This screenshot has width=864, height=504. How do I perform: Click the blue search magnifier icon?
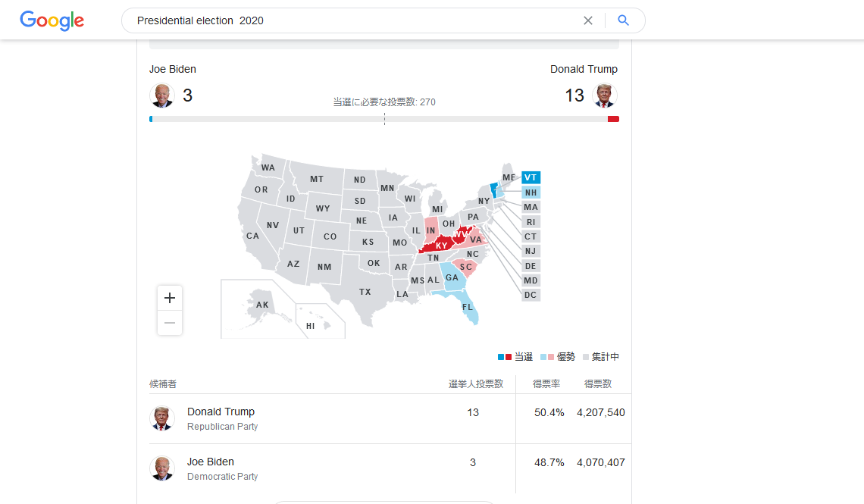click(x=624, y=20)
